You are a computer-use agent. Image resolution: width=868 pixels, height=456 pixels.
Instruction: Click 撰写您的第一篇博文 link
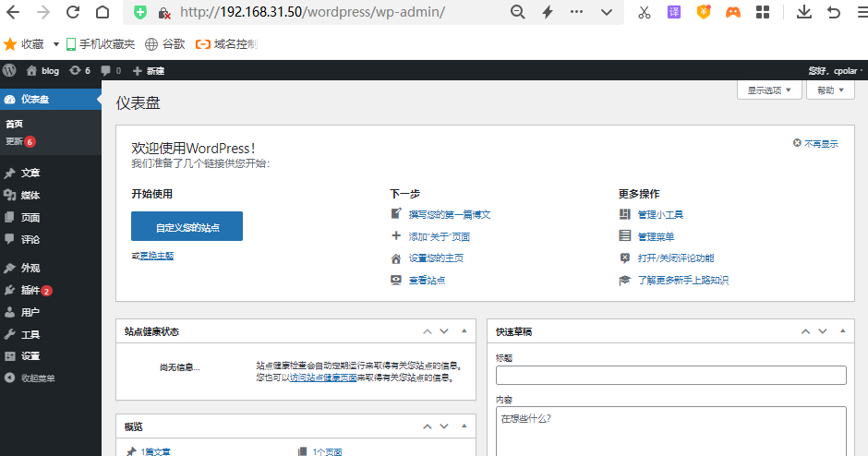[450, 215]
